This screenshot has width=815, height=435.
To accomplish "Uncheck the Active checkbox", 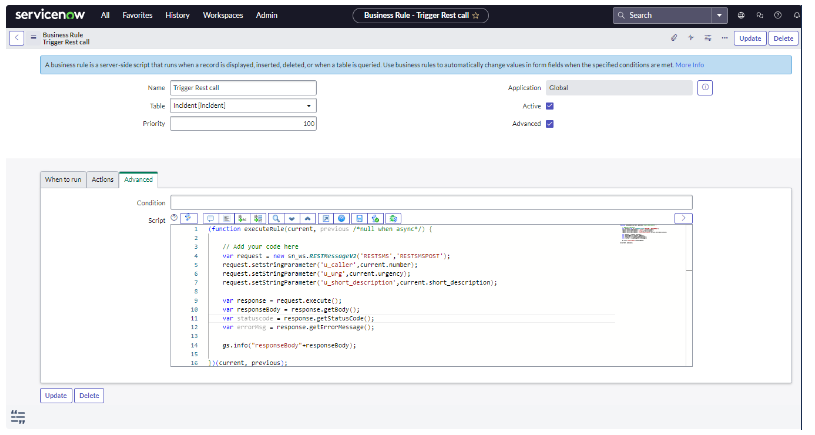I will tap(550, 106).
